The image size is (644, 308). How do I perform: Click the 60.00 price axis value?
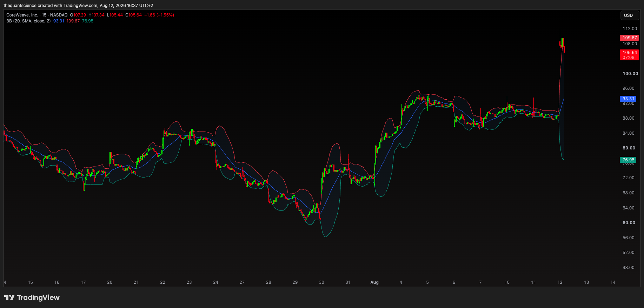[629, 223]
